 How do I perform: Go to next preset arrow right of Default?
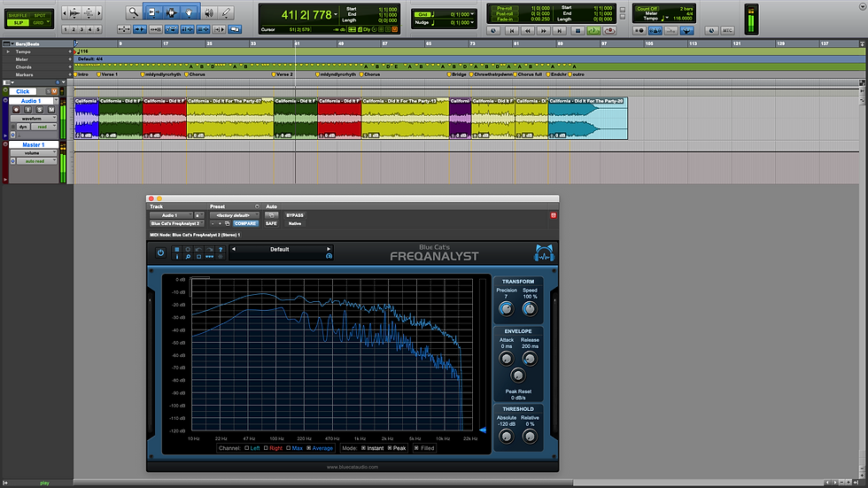click(x=329, y=249)
